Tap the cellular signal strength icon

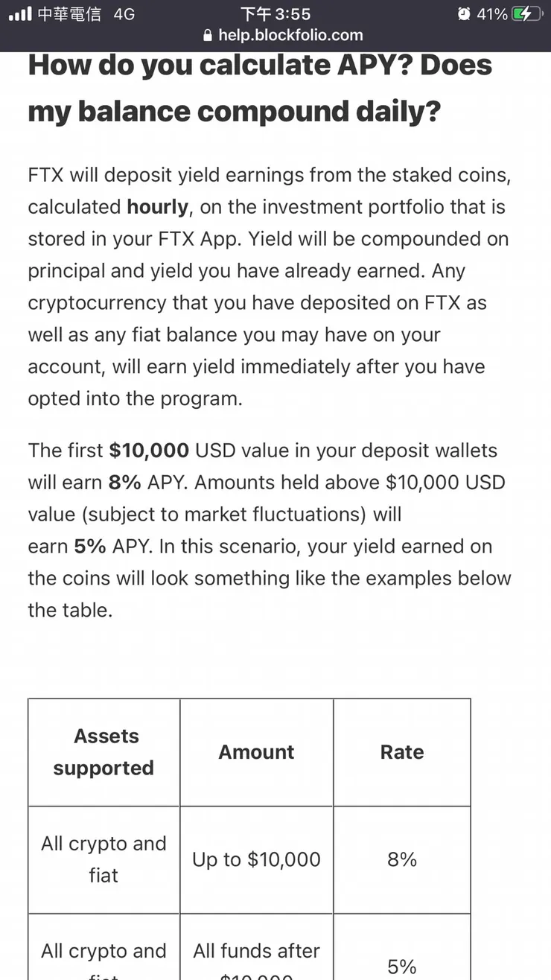click(20, 13)
